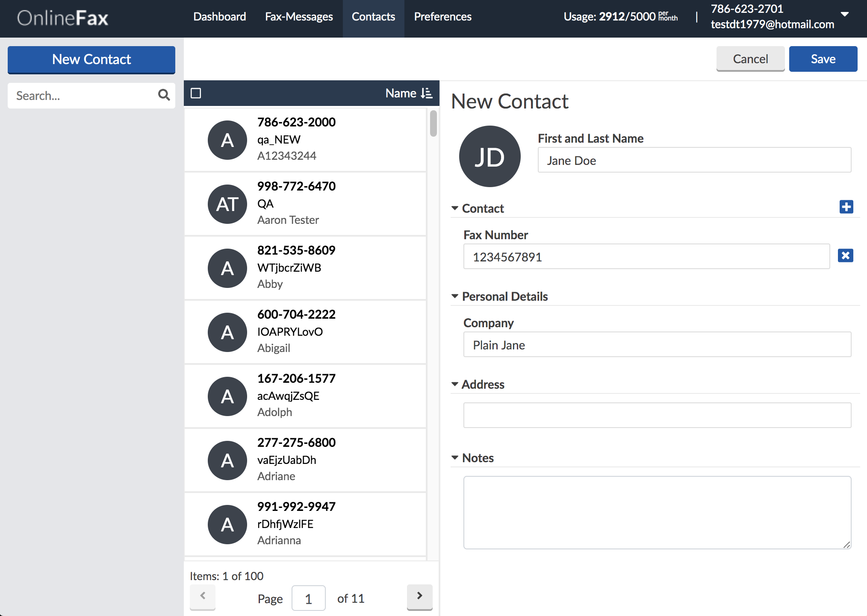
Task: Save the new contact
Action: [x=823, y=59]
